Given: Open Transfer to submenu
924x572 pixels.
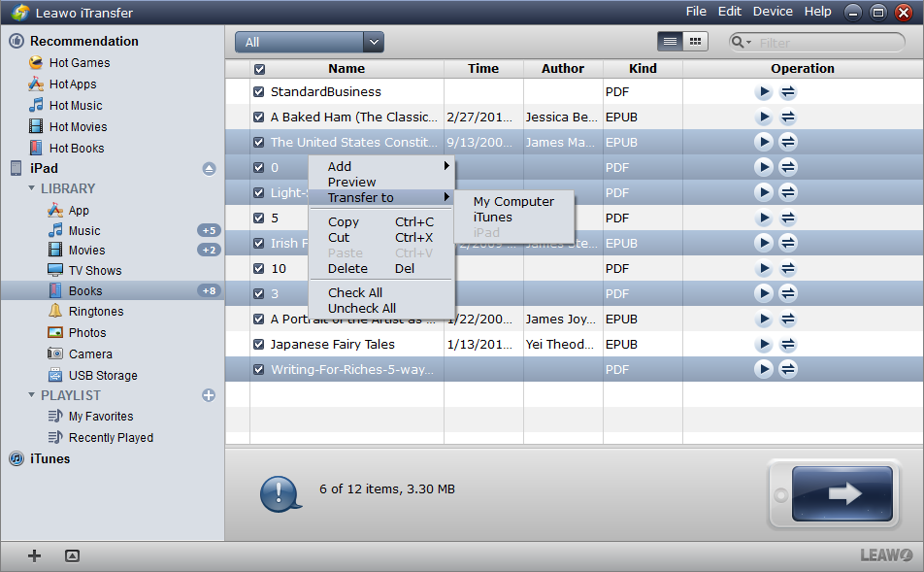Looking at the screenshot, I should 381,197.
